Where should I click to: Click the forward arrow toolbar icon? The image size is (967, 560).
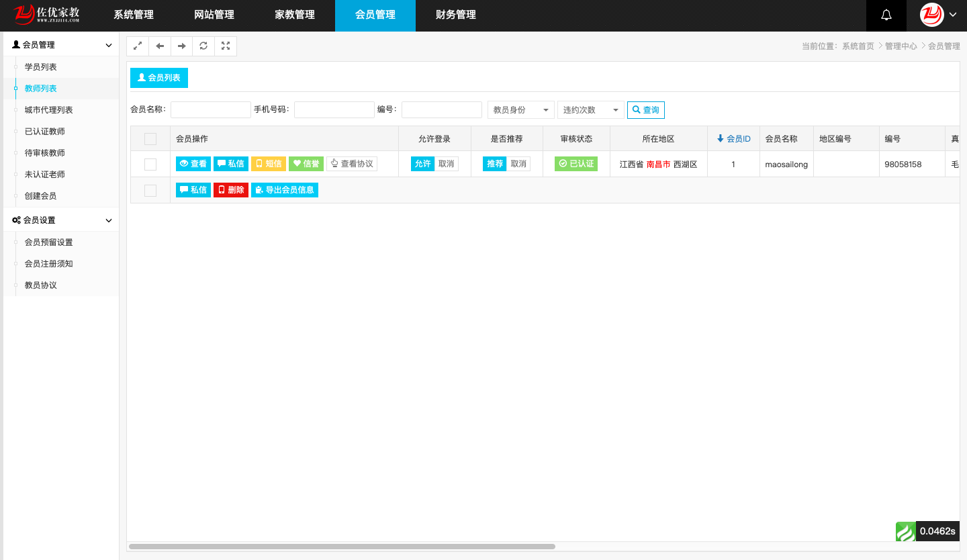(x=181, y=46)
